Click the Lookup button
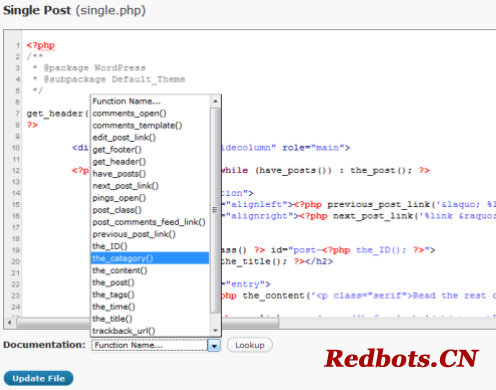 [250, 345]
